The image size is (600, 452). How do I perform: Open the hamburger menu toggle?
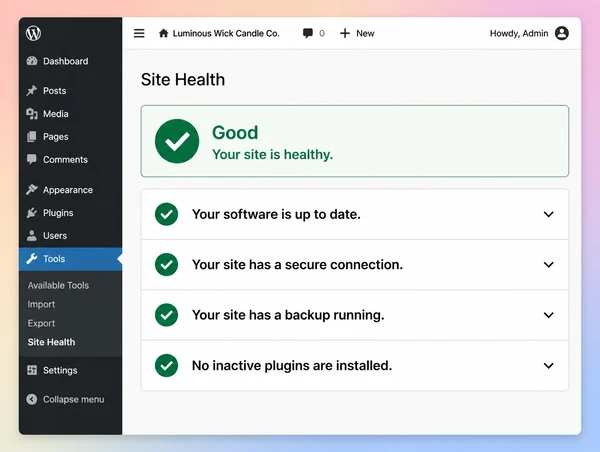point(139,33)
